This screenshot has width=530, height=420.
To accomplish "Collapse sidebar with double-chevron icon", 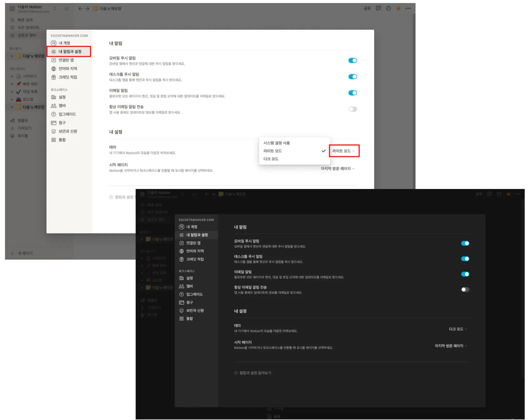I will click(67, 9).
